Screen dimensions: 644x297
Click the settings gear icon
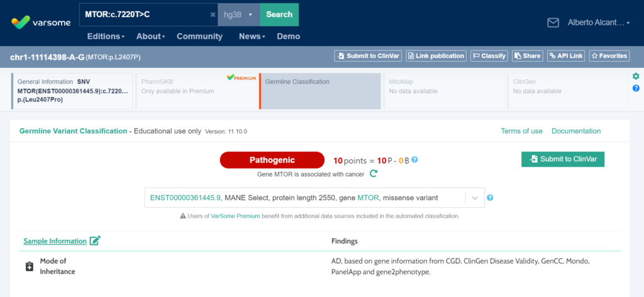(636, 76)
